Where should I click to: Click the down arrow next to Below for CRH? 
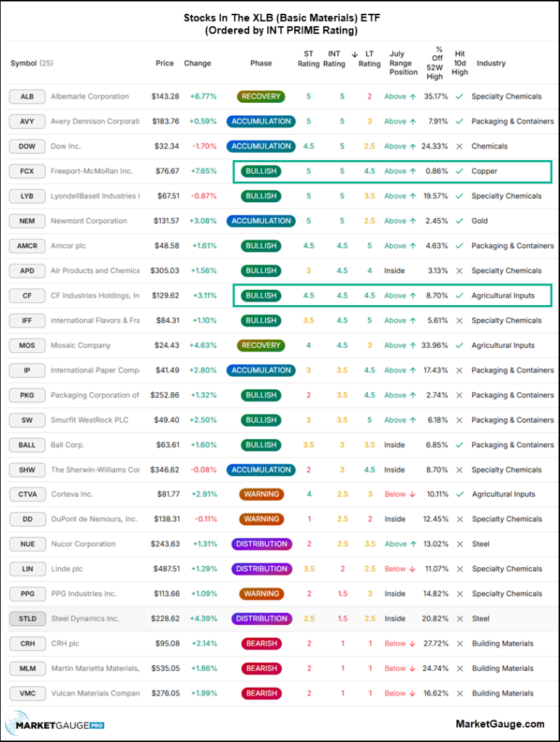pos(412,643)
